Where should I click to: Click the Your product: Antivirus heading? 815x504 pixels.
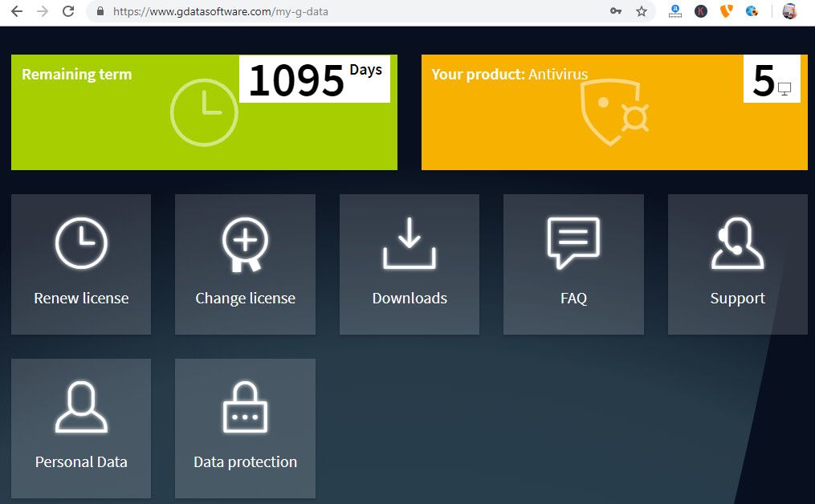click(509, 75)
